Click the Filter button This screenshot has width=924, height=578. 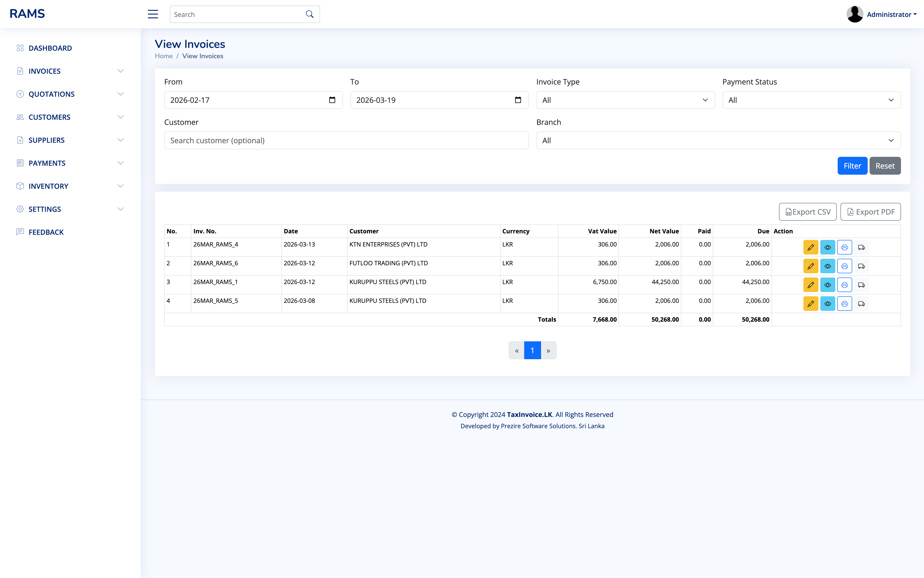[852, 166]
